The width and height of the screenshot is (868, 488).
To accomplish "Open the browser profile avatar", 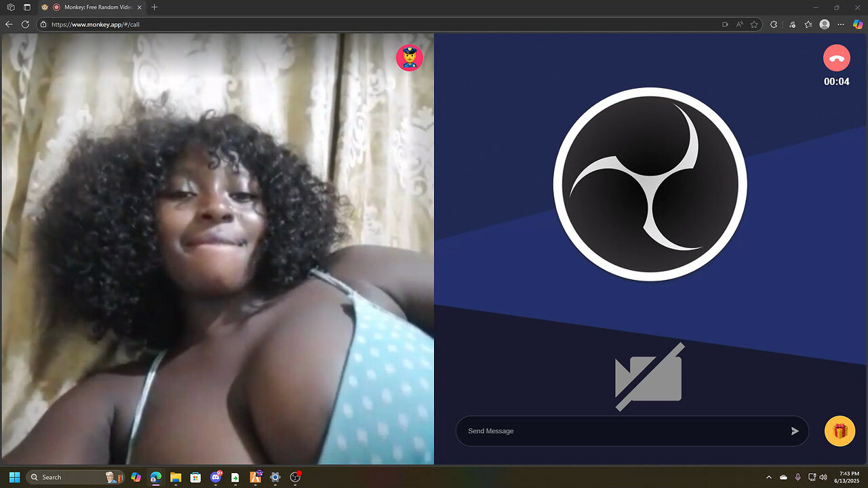I will coord(825,24).
